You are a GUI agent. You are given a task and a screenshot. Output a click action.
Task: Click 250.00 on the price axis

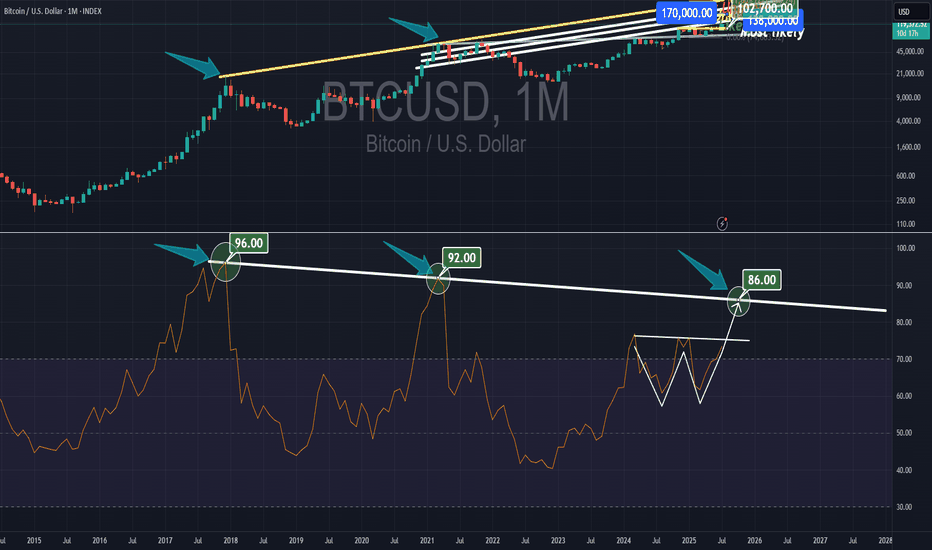click(x=906, y=201)
